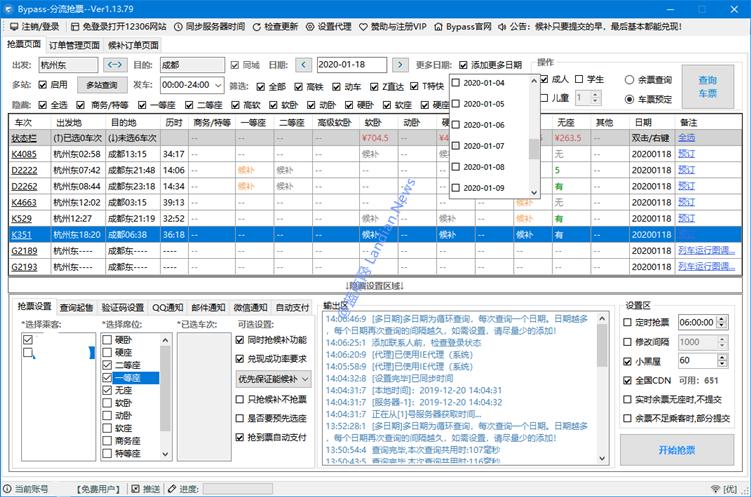
Task: Click the 开始抢票 button
Action: [677, 450]
